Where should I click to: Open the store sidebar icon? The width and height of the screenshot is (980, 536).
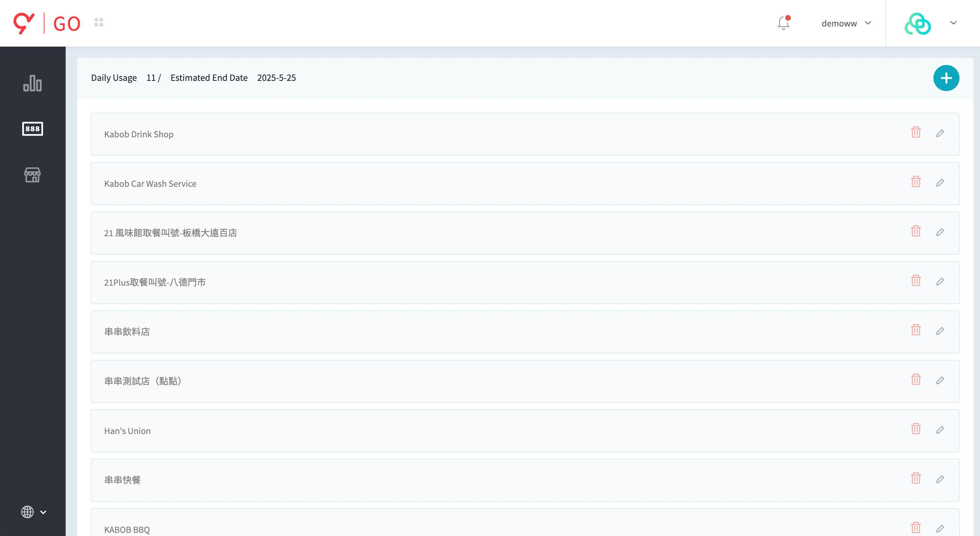[x=32, y=175]
